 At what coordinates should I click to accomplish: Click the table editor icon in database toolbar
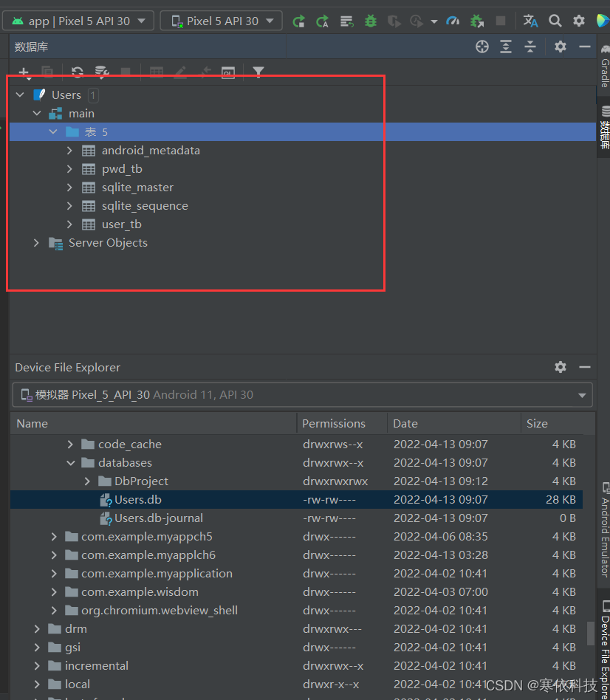(157, 72)
